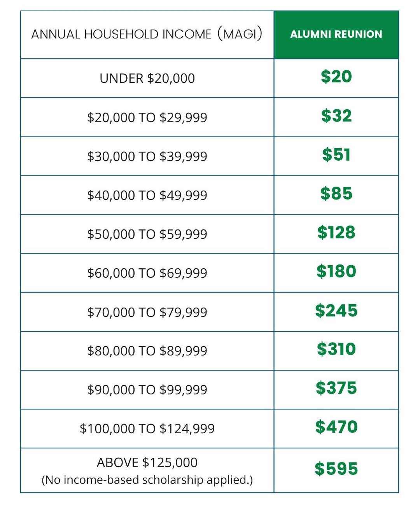Click the no income-based scholarship note
The width and height of the screenshot is (420, 525).
coord(147,480)
